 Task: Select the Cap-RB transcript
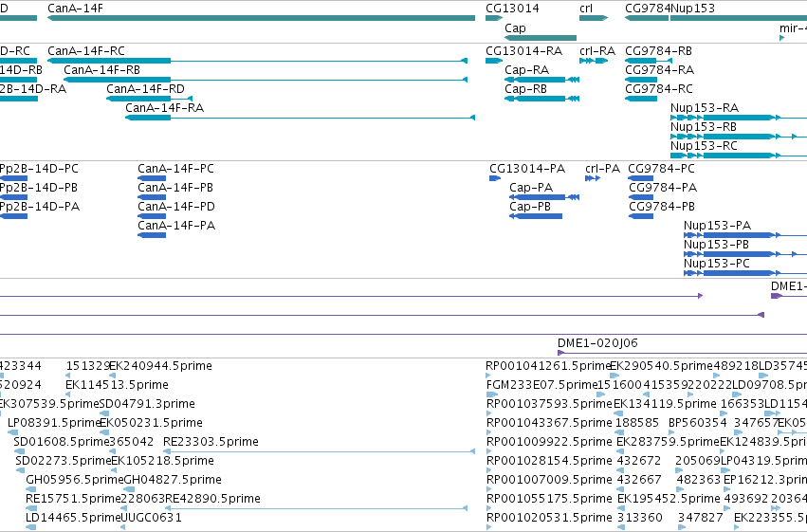click(x=525, y=89)
